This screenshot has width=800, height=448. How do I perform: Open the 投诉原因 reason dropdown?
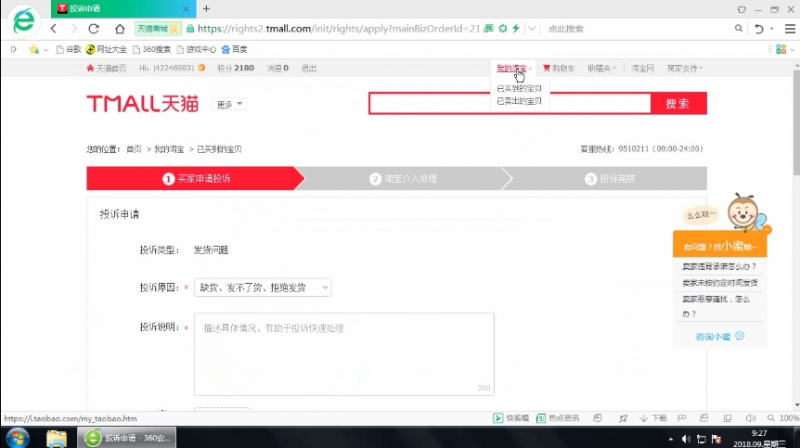tap(262, 288)
